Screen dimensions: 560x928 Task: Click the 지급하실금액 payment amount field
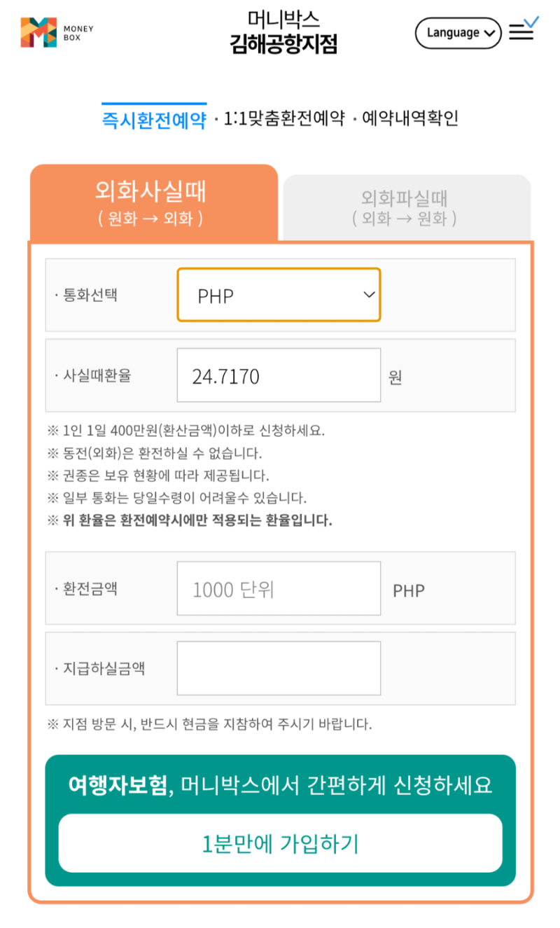pos(279,667)
